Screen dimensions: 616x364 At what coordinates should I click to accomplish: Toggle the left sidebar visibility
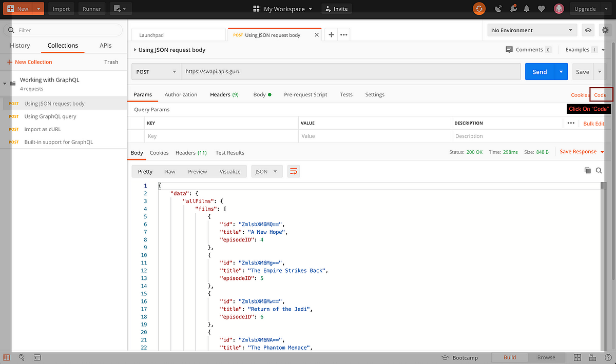click(6, 357)
